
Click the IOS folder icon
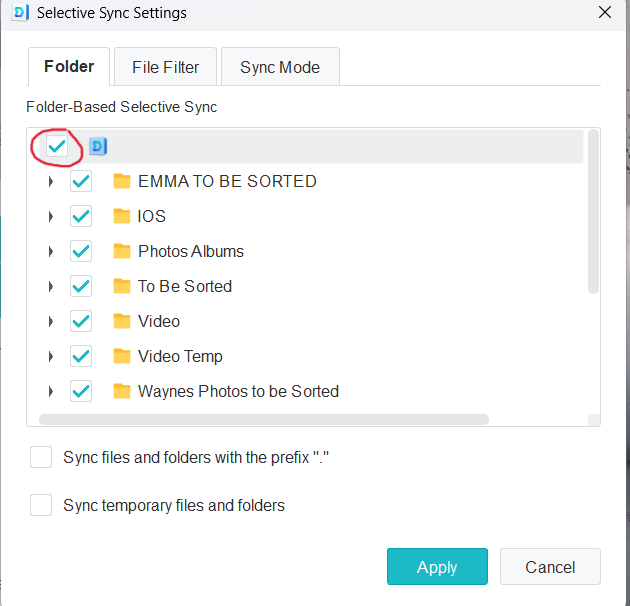[x=122, y=216]
